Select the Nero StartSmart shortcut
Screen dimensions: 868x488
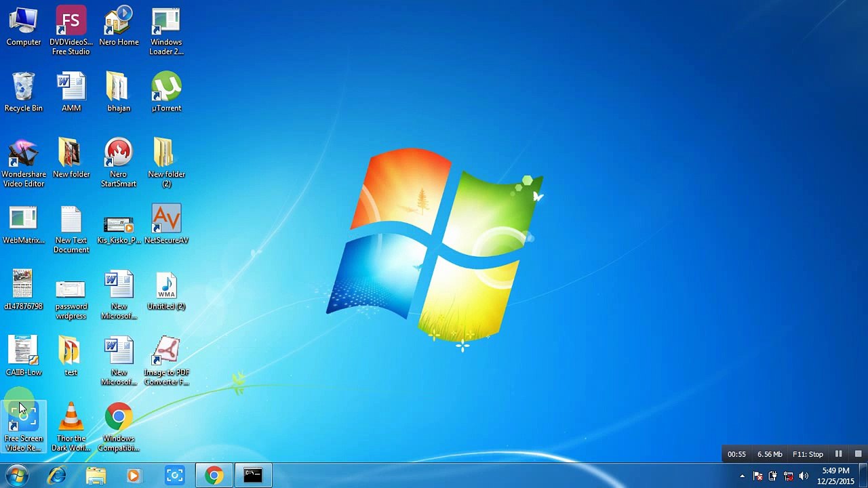pos(119,163)
